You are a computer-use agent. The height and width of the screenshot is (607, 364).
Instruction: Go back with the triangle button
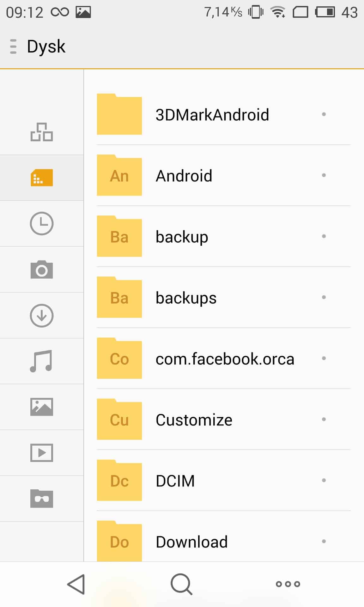pos(76,584)
